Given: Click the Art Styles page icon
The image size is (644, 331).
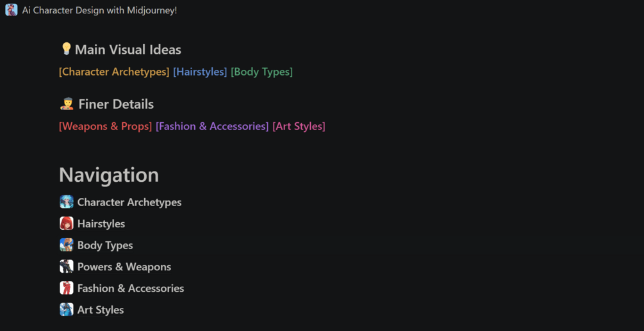Looking at the screenshot, I should (x=67, y=310).
